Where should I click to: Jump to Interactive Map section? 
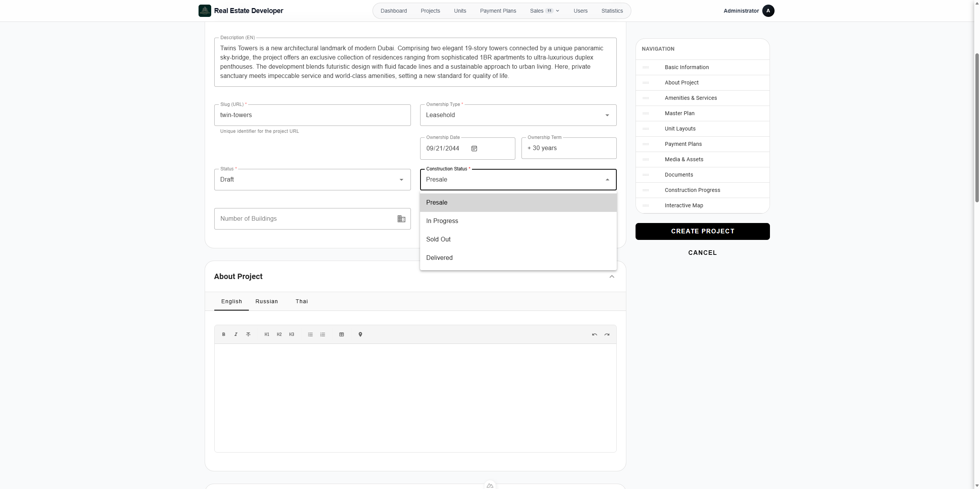coord(684,205)
